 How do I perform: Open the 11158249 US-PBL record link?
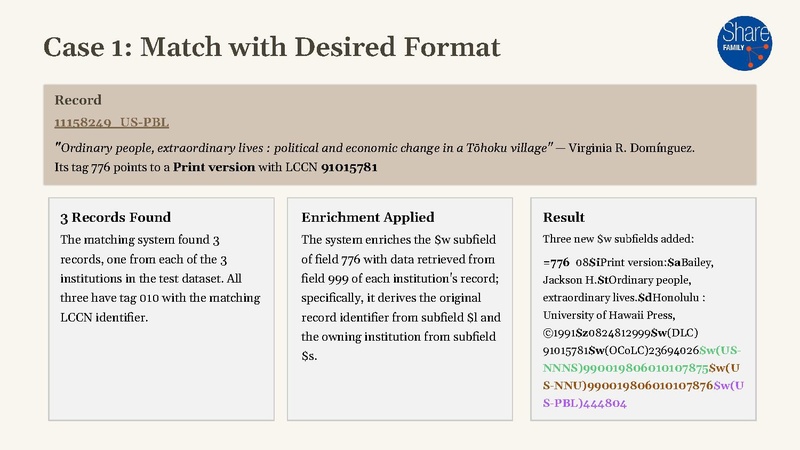pyautogui.click(x=112, y=122)
